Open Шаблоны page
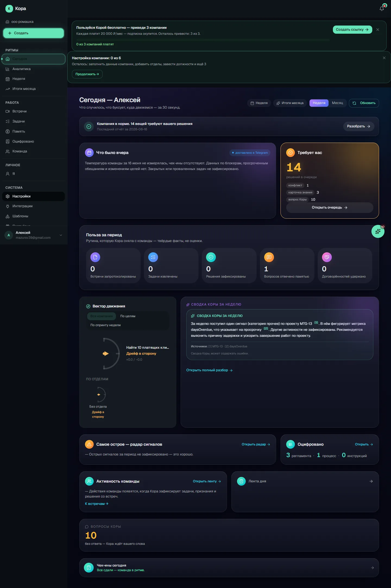The height and width of the screenshot is (588, 391). pos(34,216)
